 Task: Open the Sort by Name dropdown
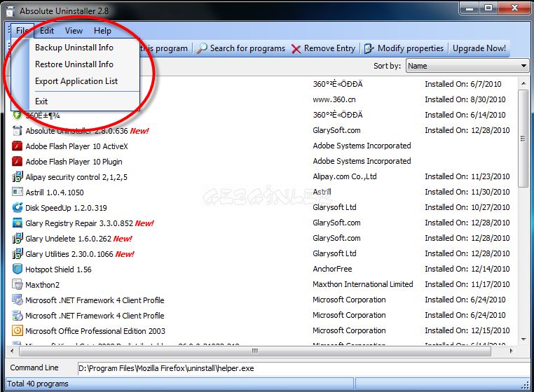click(x=467, y=66)
